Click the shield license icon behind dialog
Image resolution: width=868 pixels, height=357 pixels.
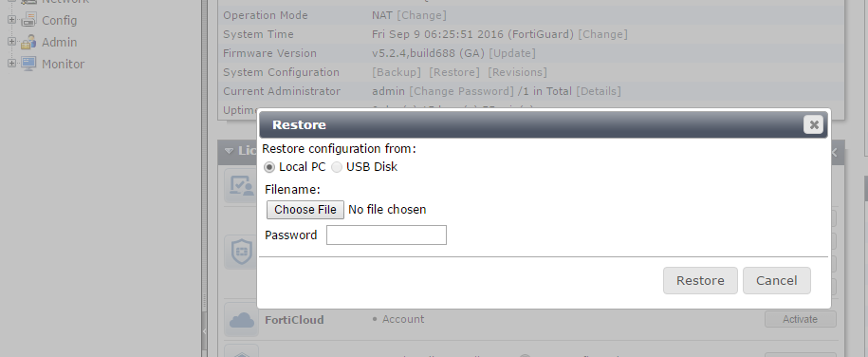(241, 253)
